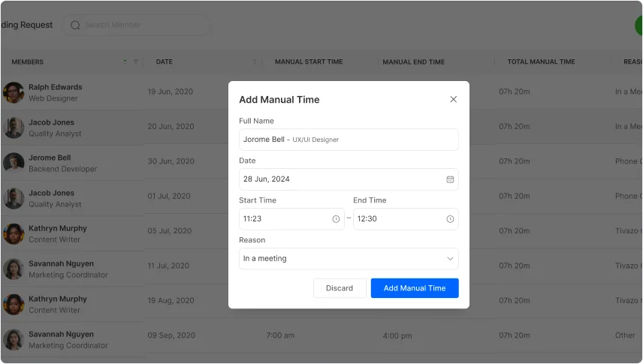Close the Add Manual Time dialog

[x=453, y=99]
